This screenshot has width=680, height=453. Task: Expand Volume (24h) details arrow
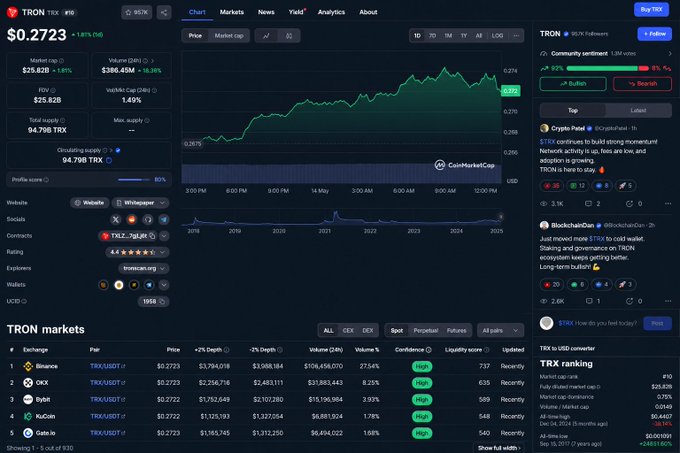[x=152, y=61]
